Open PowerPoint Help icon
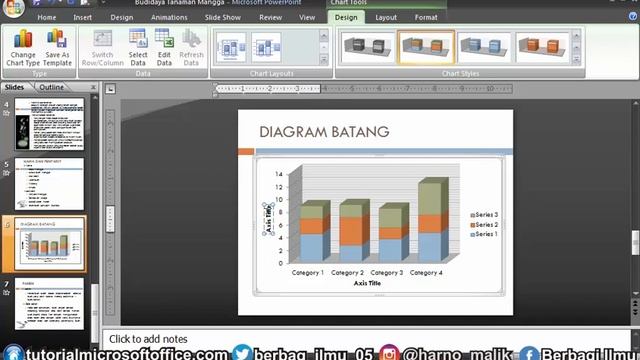640x360 pixels. [633, 16]
